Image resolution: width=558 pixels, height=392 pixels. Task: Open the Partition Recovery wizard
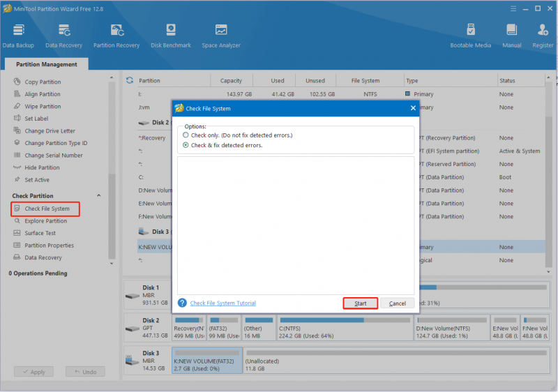click(116, 36)
